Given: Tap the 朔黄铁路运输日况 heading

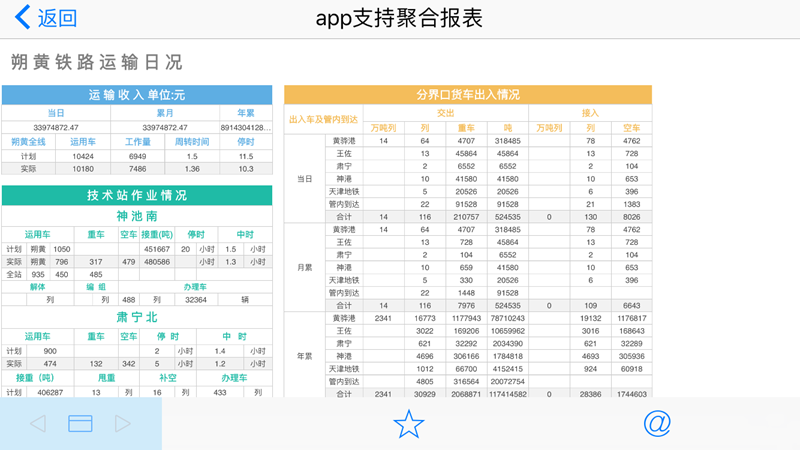Looking at the screenshot, I should 96,62.
